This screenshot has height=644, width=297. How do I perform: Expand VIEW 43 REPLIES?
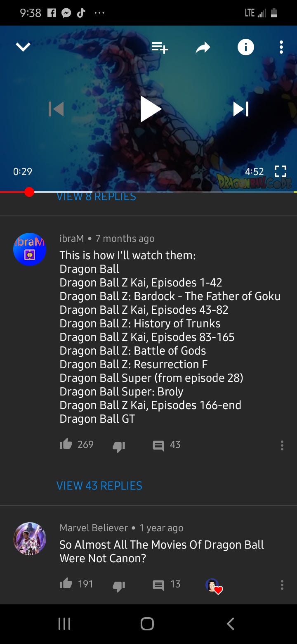click(x=99, y=485)
